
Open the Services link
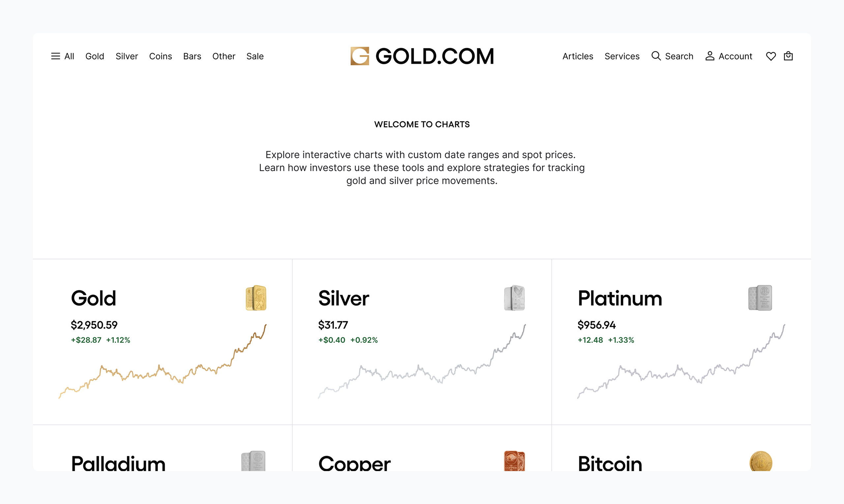click(x=622, y=56)
